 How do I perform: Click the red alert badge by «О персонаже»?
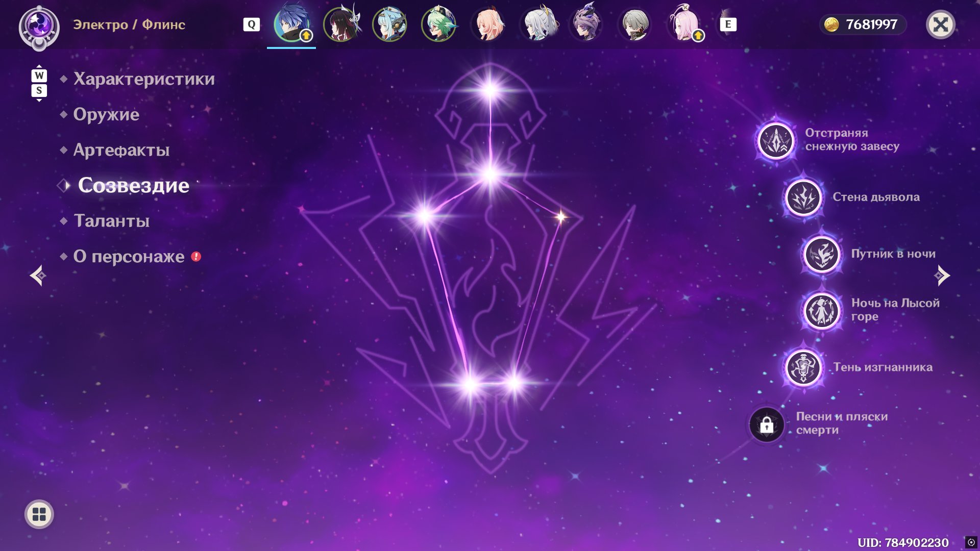[196, 257]
